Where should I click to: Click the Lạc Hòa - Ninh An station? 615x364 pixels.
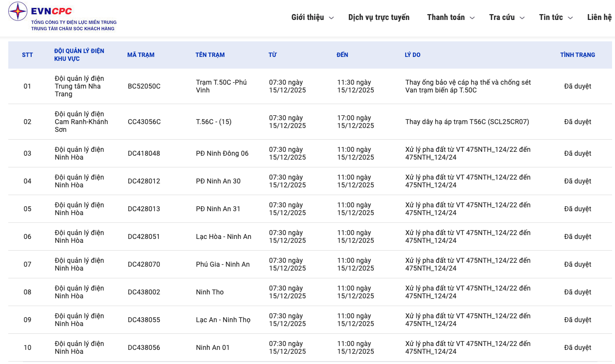[x=224, y=237]
